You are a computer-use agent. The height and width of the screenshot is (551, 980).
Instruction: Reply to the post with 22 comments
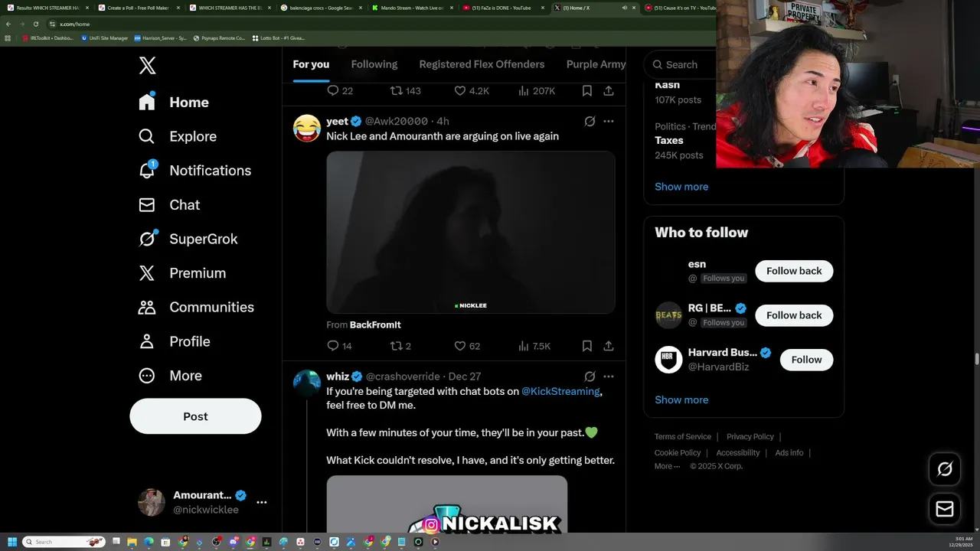340,91
